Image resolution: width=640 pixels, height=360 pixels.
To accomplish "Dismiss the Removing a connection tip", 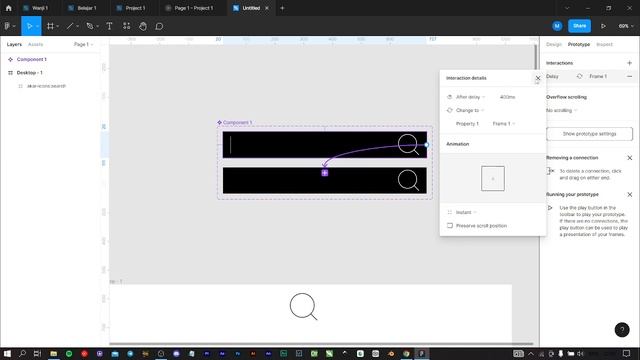I will pyautogui.click(x=629, y=158).
